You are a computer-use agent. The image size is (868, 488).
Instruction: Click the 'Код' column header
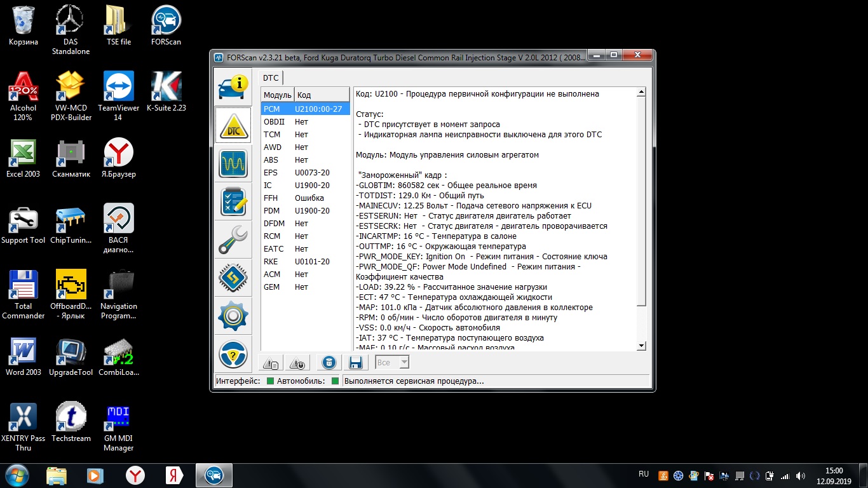[x=321, y=95]
